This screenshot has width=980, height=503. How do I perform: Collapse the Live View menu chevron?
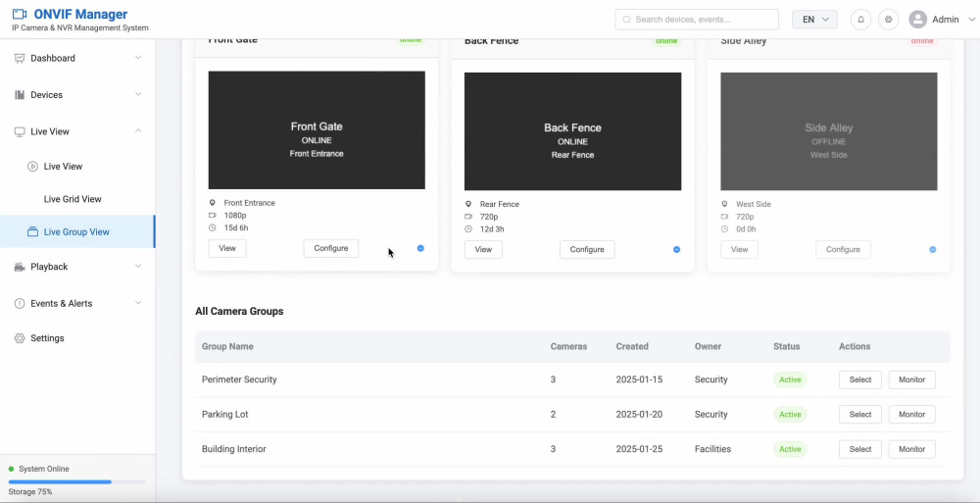coord(138,130)
